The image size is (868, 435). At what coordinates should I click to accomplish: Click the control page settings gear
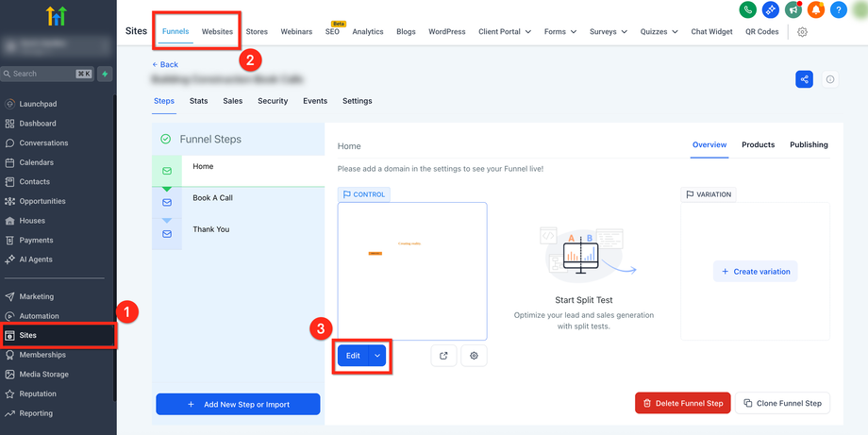pos(474,356)
